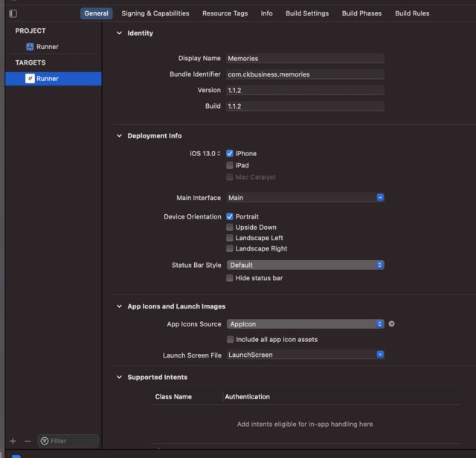
Task: Collapse App Icons and Launch Images section
Action: (x=119, y=306)
